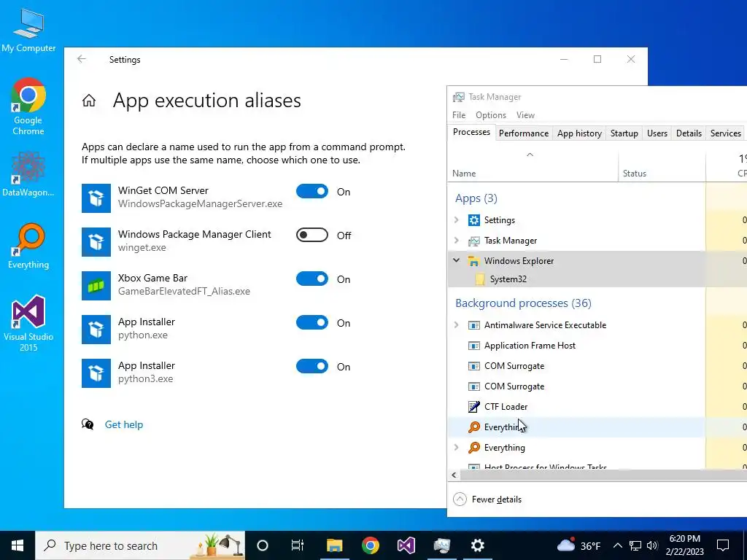Switch to the Startup tab
Image resolution: width=747 pixels, height=560 pixels.
[x=624, y=133]
